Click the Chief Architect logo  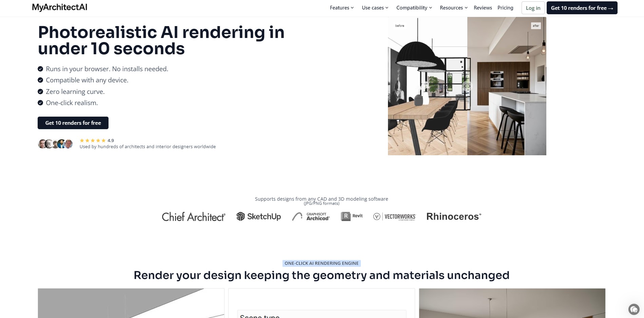tap(193, 217)
